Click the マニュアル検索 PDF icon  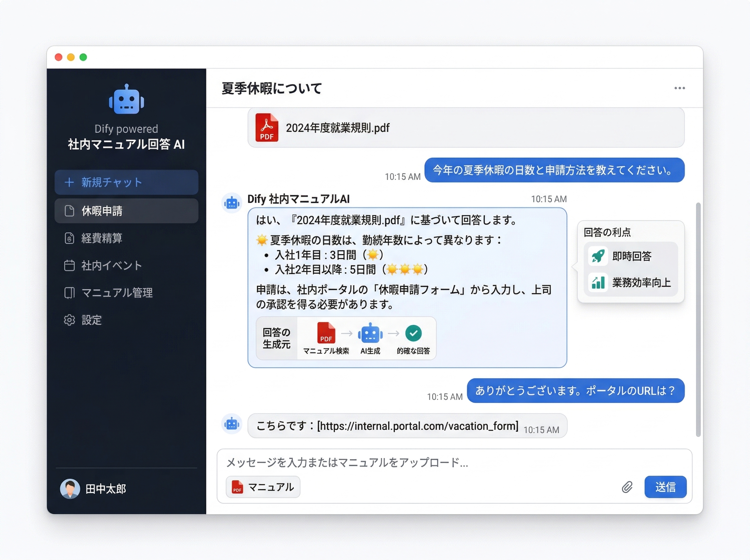pyautogui.click(x=326, y=333)
